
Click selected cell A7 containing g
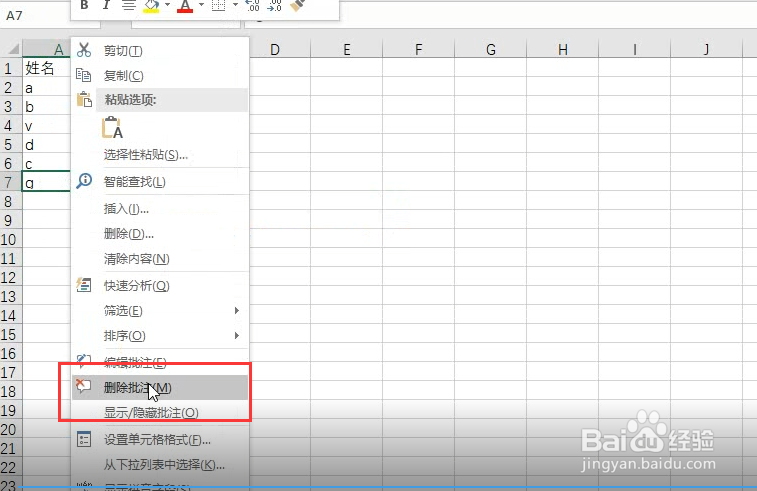(x=47, y=182)
